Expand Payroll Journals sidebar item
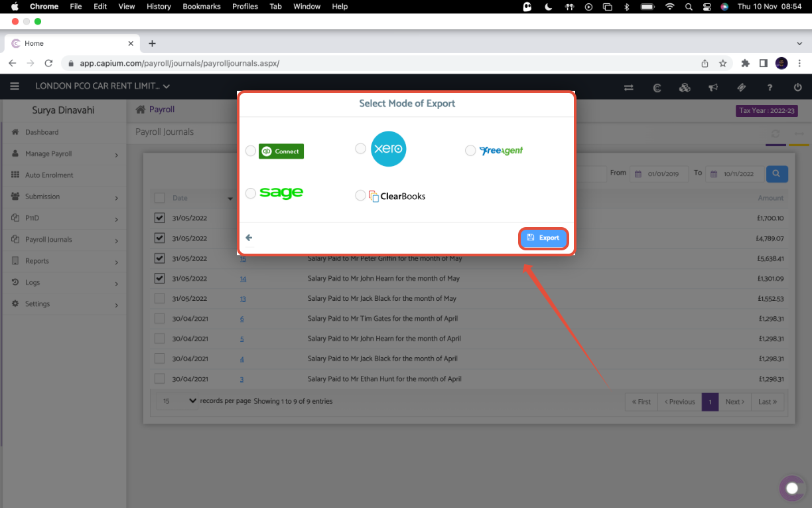The image size is (812, 508). coord(64,240)
